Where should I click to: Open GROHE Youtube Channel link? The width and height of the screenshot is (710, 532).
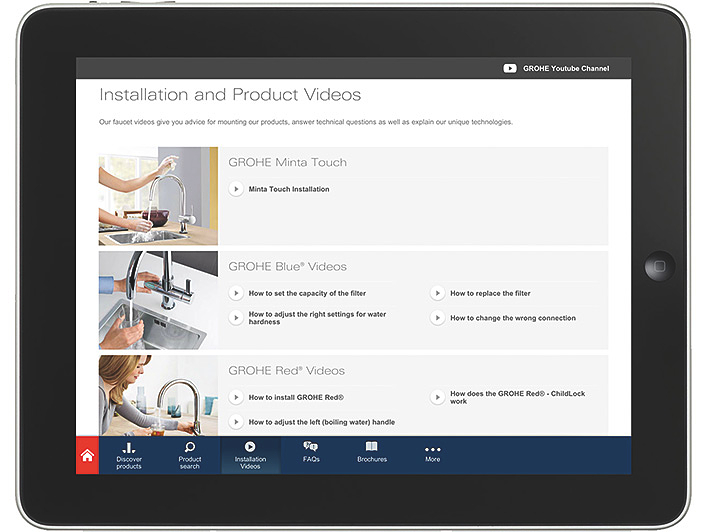[x=566, y=68]
